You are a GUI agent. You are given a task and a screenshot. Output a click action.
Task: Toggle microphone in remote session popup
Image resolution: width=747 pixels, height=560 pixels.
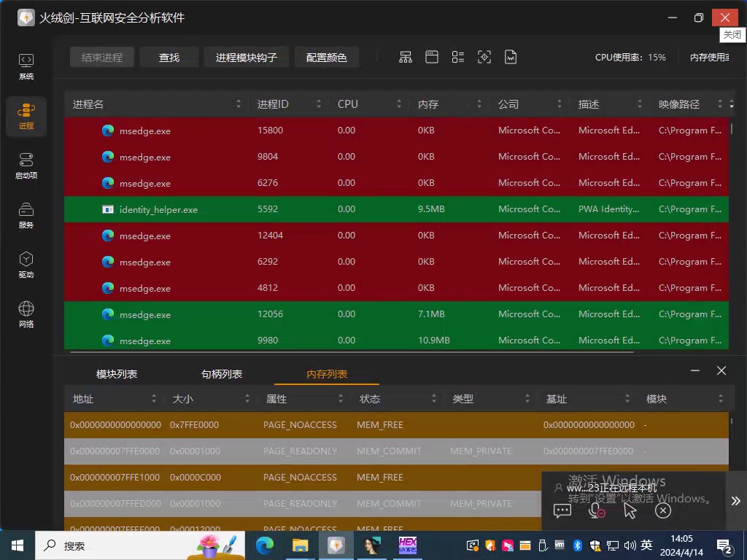[596, 511]
